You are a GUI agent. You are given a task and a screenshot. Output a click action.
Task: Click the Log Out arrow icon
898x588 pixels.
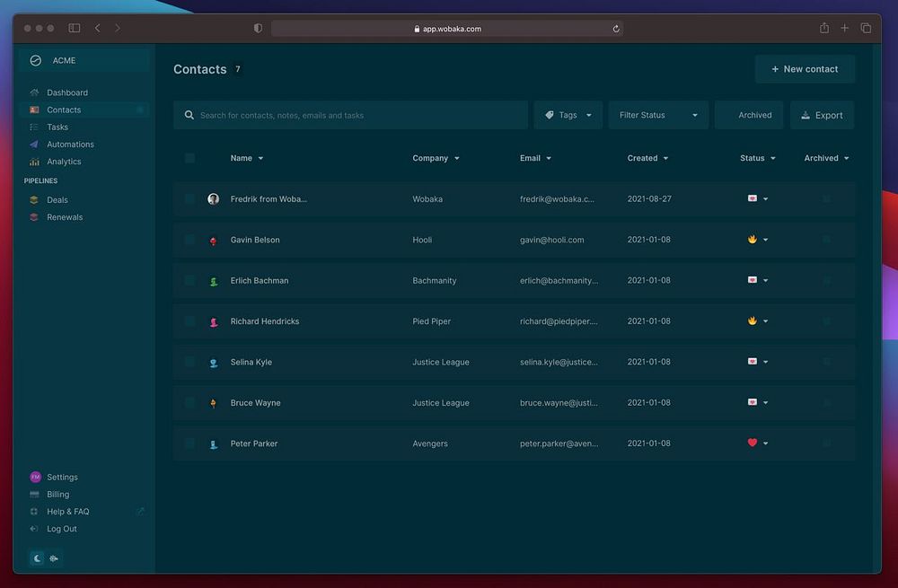click(x=34, y=529)
